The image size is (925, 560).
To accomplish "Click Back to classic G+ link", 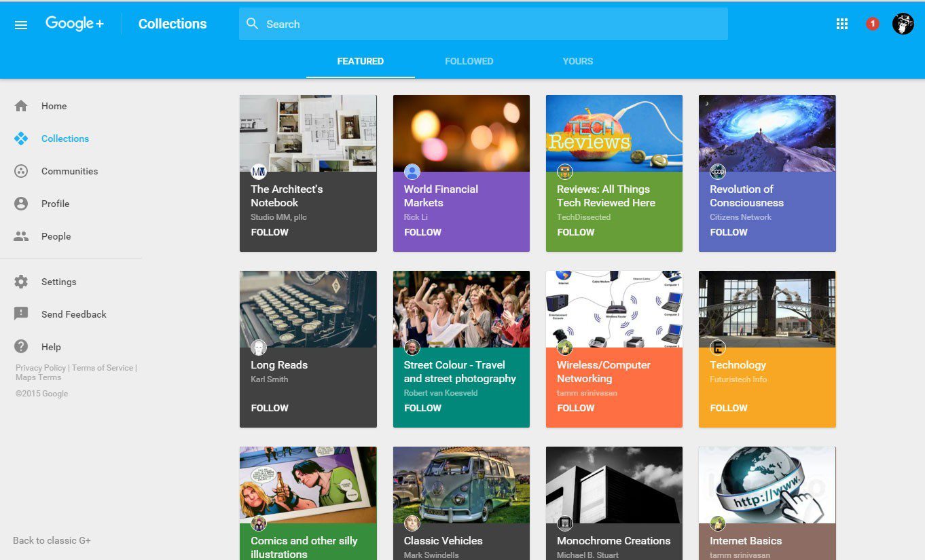I will click(52, 540).
